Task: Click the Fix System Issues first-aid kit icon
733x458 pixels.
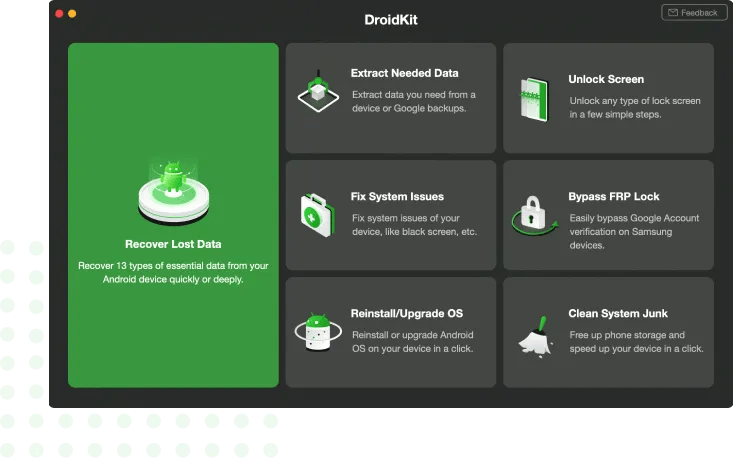Action: 318,215
